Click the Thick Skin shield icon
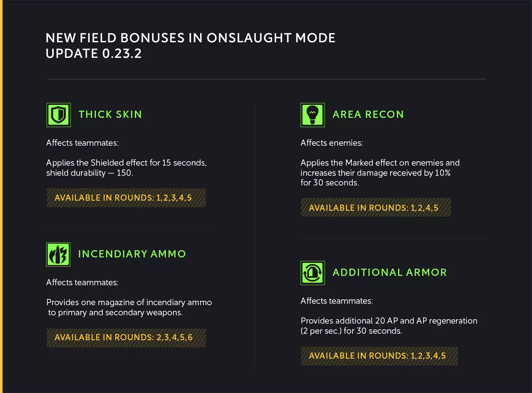Image resolution: width=532 pixels, height=393 pixels. 59,115
